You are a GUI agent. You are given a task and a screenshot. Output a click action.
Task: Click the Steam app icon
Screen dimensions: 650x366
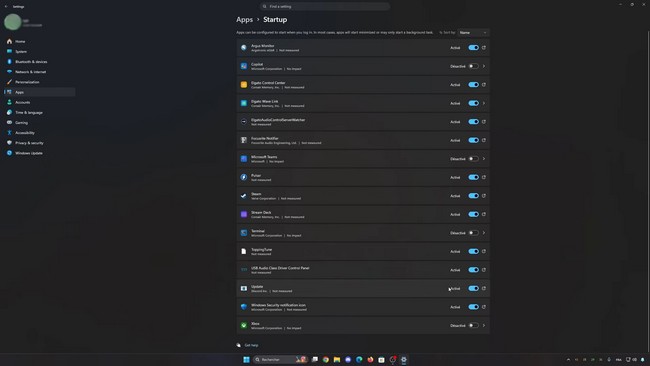tap(244, 196)
